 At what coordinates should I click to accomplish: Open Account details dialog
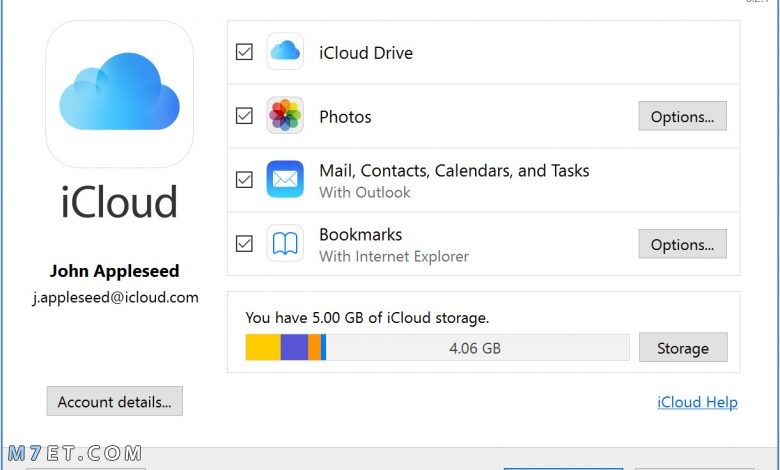[115, 401]
